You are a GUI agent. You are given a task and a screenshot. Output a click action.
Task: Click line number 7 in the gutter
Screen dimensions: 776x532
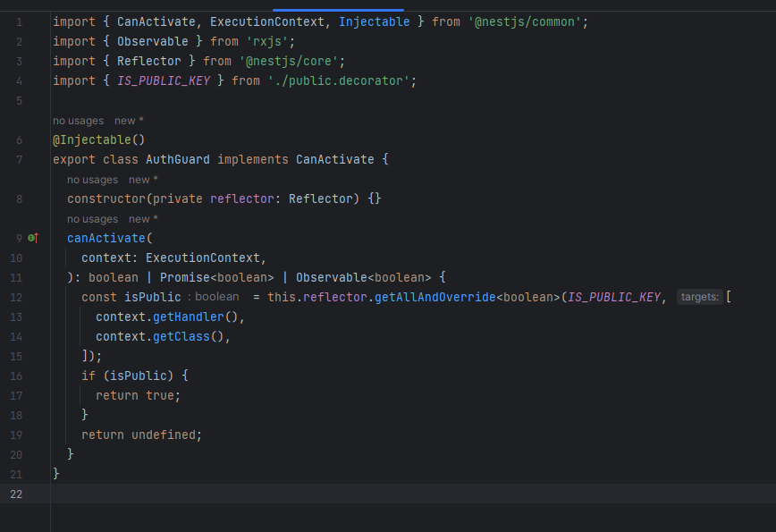[x=19, y=160]
